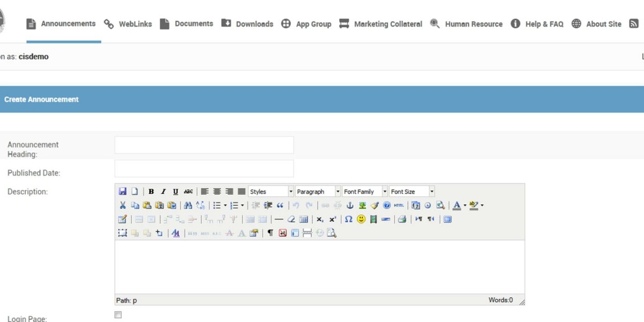Enable the Login Page checkbox

pyautogui.click(x=118, y=315)
